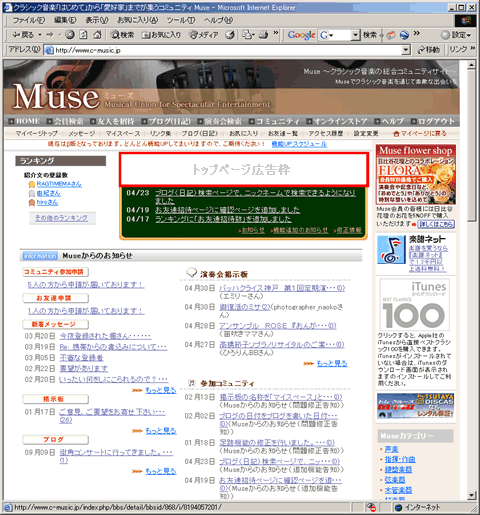The height and width of the screenshot is (515, 480).
Task: Open the ツール(T) menu
Action: click(x=181, y=20)
